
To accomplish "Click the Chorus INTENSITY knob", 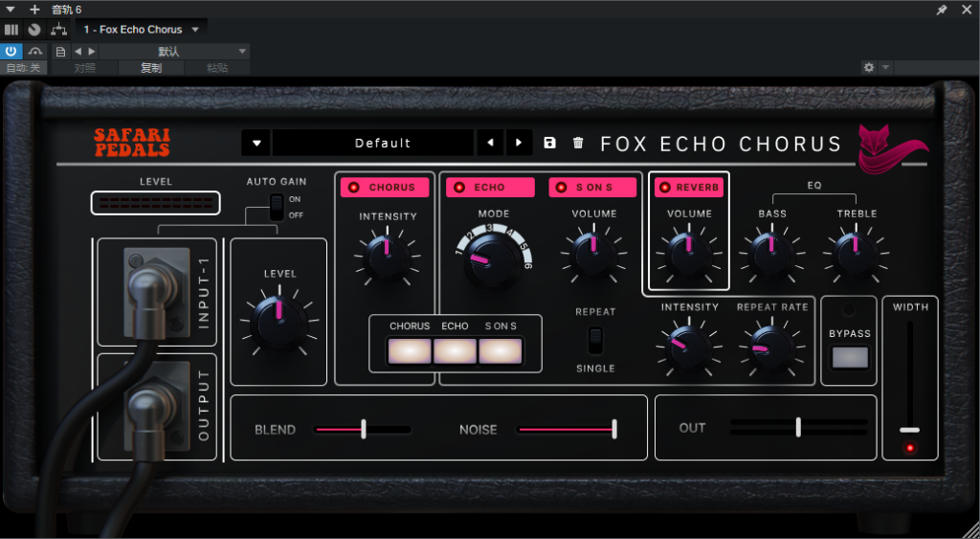I will pos(387,257).
